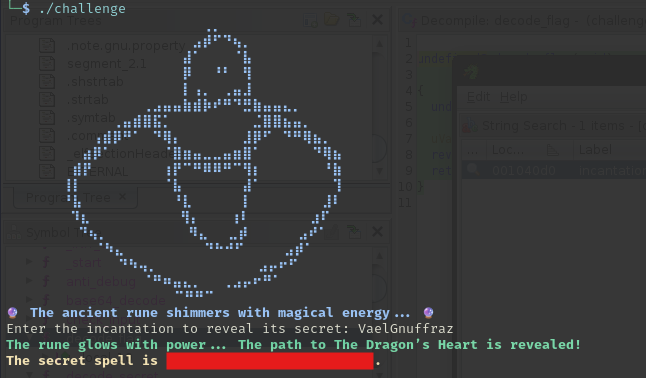Click the green arrow icon in Symbol Tree header

pyautogui.click(x=353, y=232)
